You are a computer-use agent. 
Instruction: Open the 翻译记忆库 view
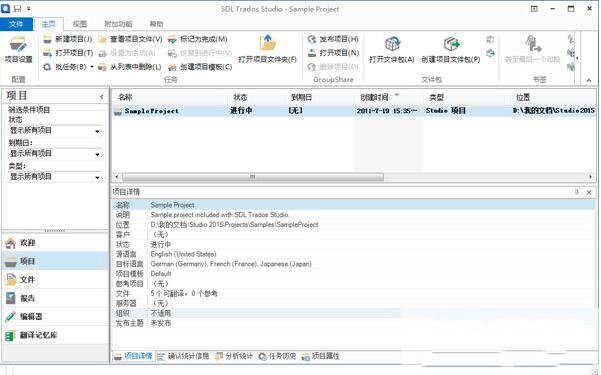pyautogui.click(x=55, y=335)
